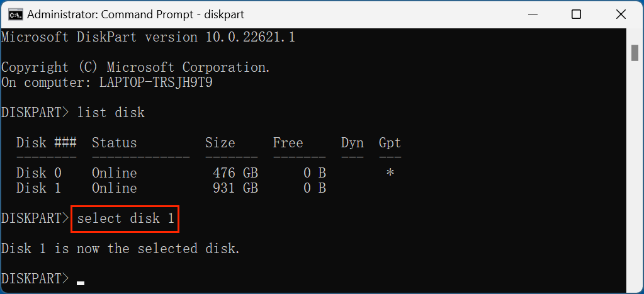Image resolution: width=644 pixels, height=294 pixels.
Task: Maximize the diskpart window
Action: tap(576, 14)
